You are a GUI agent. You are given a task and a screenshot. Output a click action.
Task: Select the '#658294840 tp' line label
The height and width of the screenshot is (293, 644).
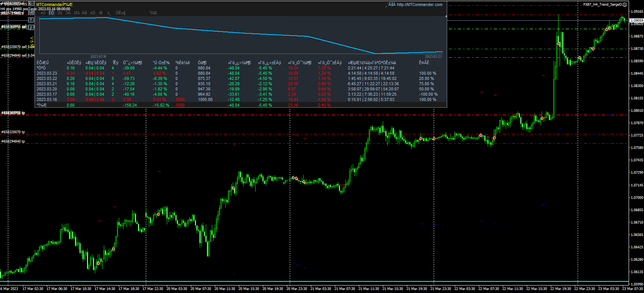tap(13, 141)
